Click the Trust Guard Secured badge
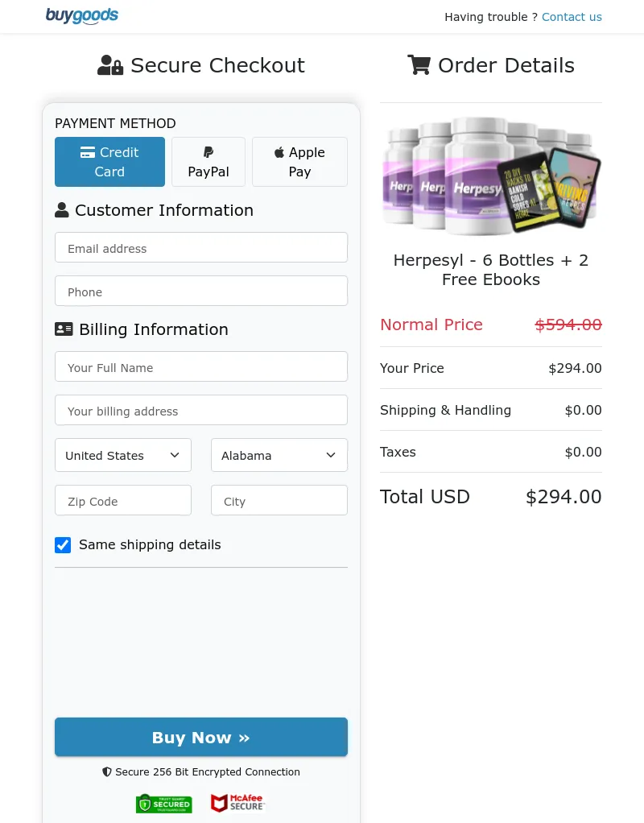This screenshot has height=823, width=644. pos(164,803)
